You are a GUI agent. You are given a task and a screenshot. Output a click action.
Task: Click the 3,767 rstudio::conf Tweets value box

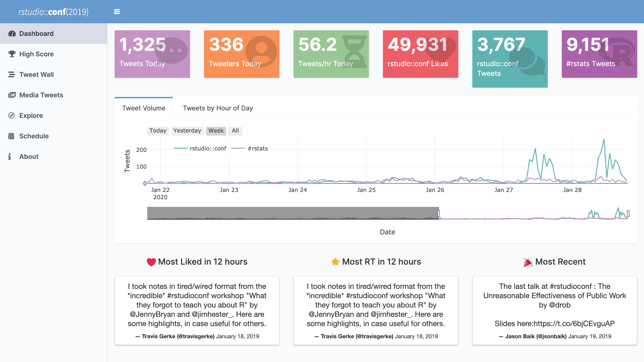pos(510,59)
